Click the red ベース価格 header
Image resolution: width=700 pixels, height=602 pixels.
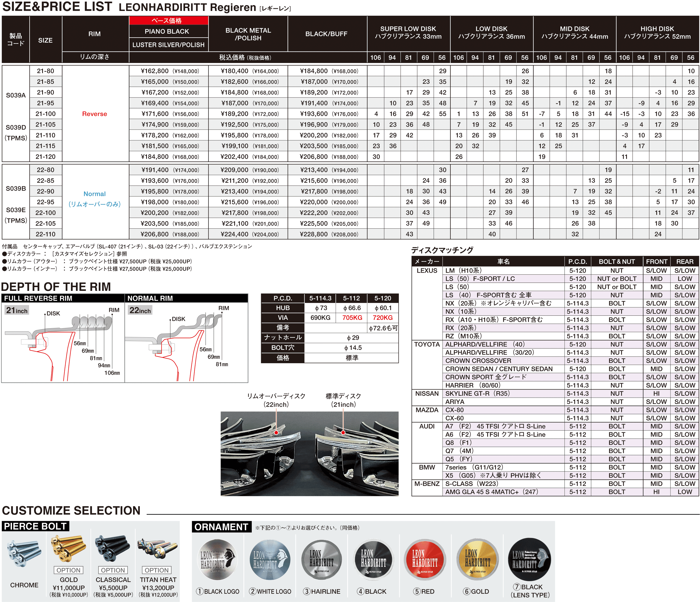pyautogui.click(x=169, y=21)
